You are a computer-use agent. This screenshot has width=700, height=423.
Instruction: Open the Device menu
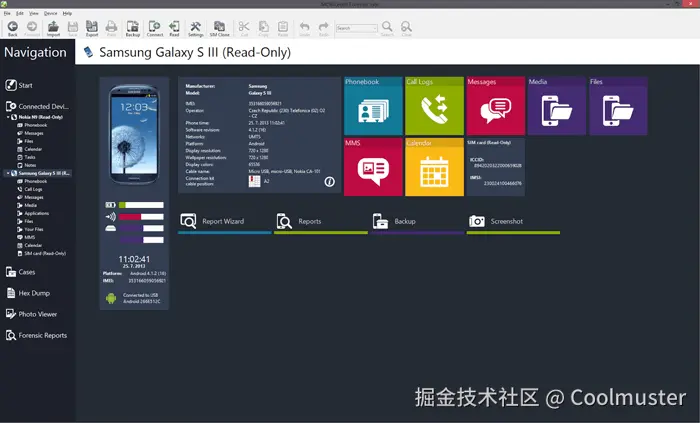50,13
